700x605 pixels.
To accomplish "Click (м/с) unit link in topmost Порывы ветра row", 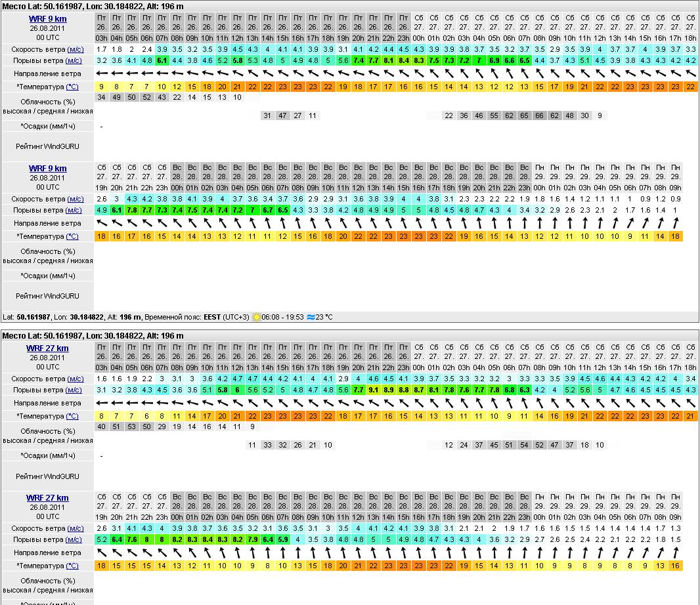I will pyautogui.click(x=74, y=61).
